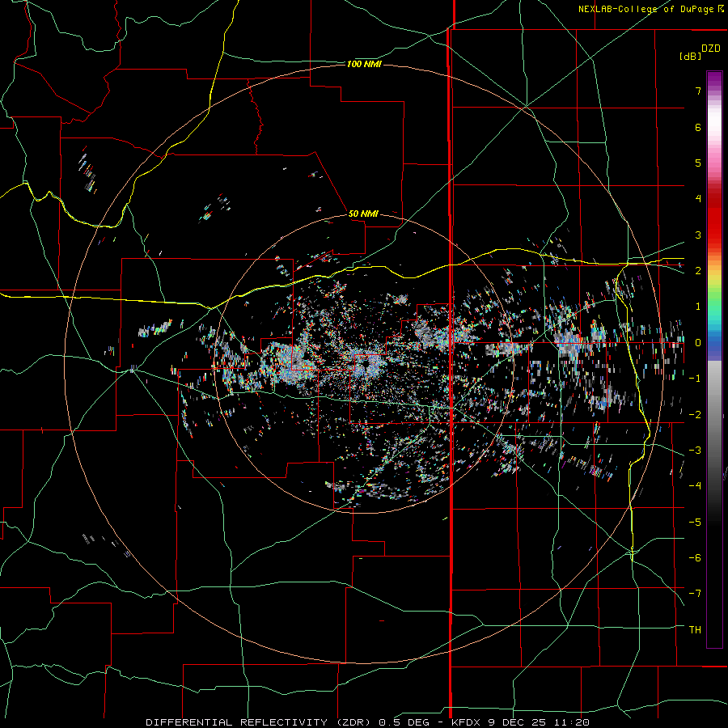
Task: Click the ZDR color scale bar
Action: pyautogui.click(x=714, y=359)
